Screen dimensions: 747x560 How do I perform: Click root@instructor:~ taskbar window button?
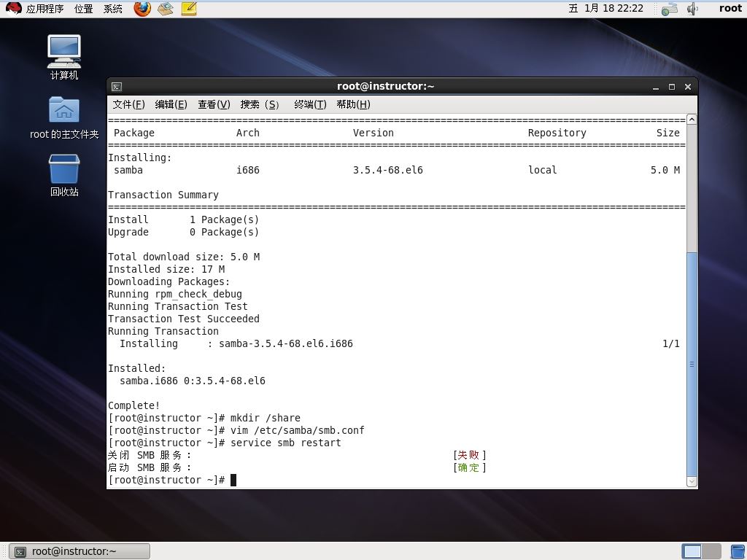80,551
